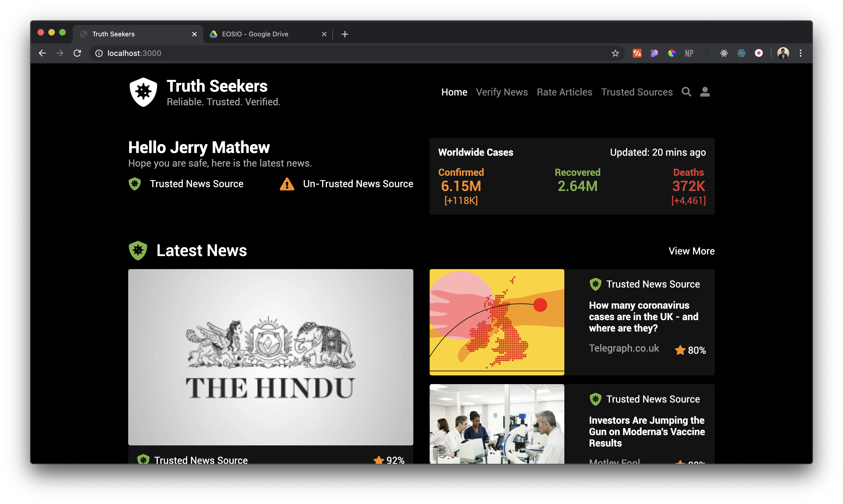Click the Chrome profile avatar
This screenshot has width=843, height=504.
coord(783,53)
